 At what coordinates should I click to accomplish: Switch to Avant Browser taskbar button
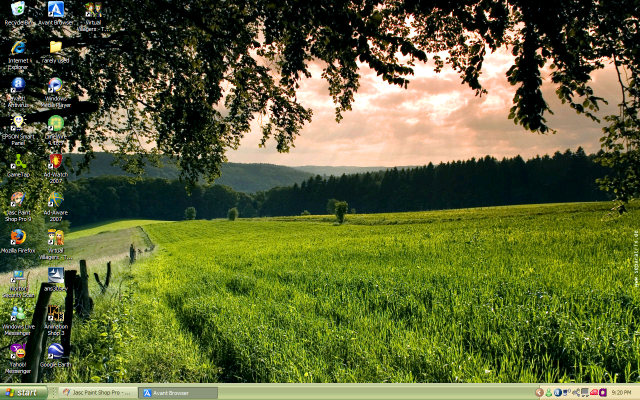pos(177,393)
